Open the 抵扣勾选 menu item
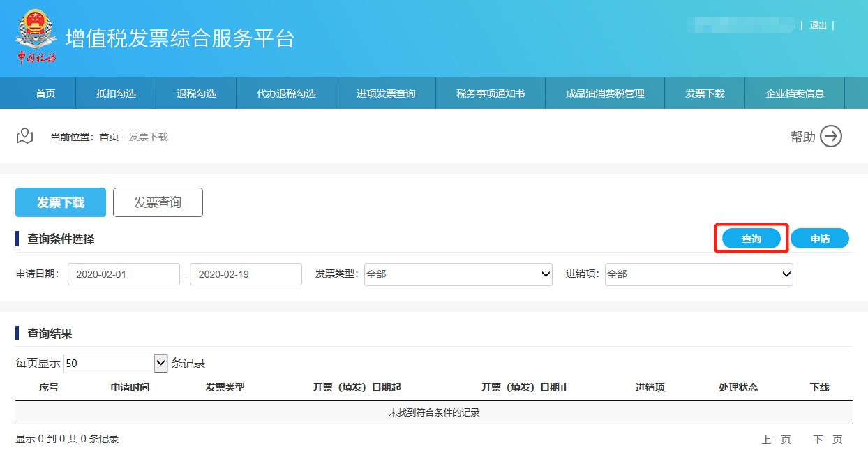868x464 pixels. click(116, 93)
